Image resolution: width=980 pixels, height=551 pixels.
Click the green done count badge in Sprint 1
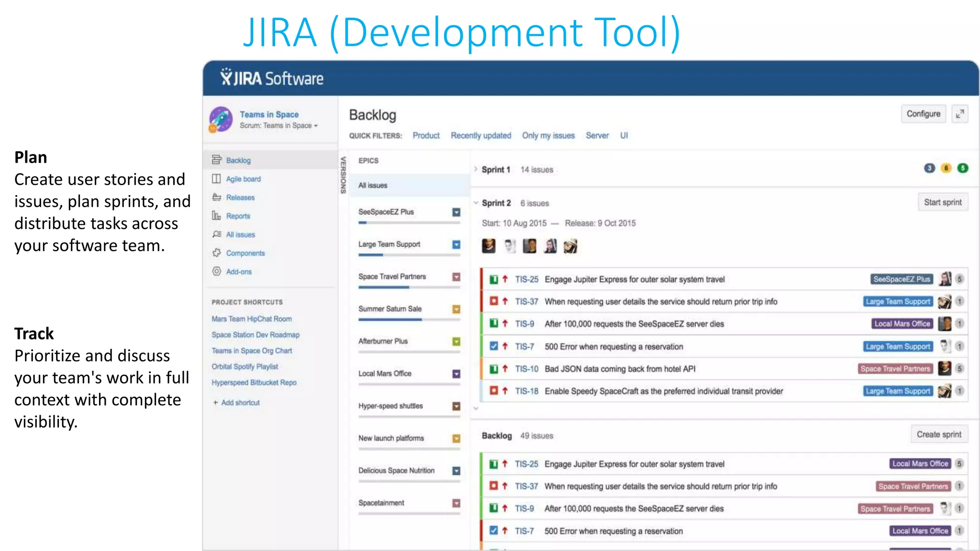(x=963, y=168)
